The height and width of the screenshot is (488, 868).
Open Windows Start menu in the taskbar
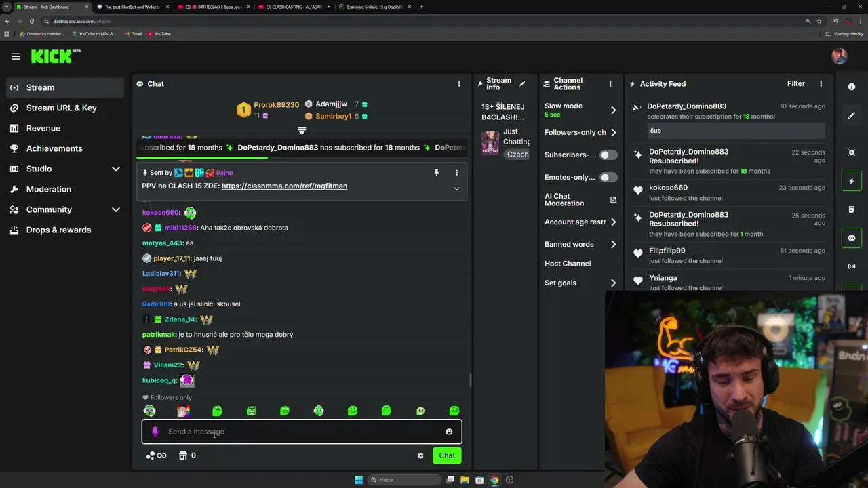click(x=359, y=480)
